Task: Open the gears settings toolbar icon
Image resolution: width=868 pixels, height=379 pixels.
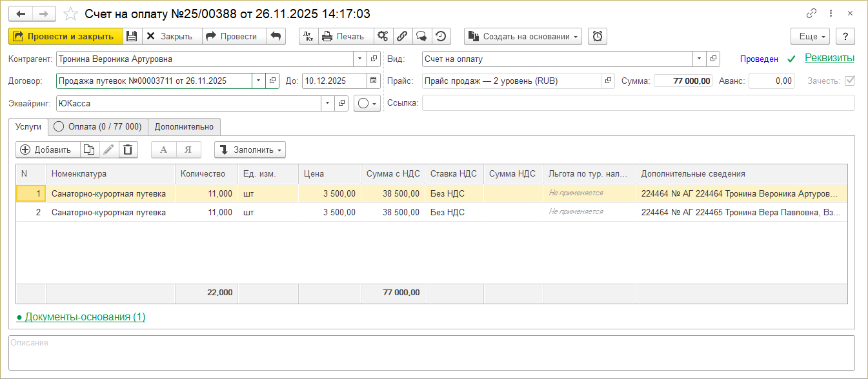Action: pos(383,36)
